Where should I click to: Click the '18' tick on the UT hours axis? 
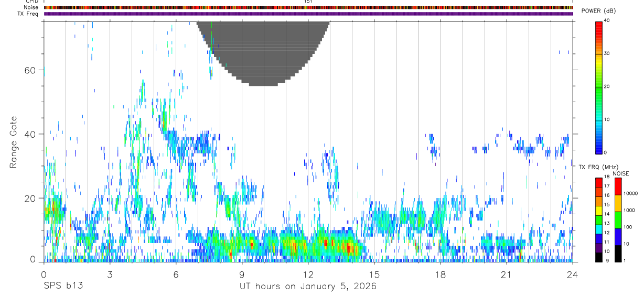click(441, 274)
